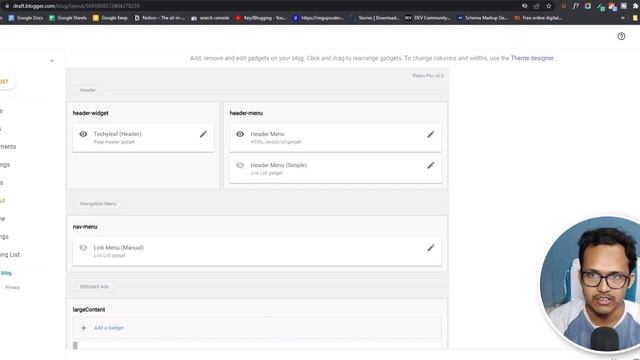Click the New Post button
640x360 pixels.
pyautogui.click(x=7, y=82)
